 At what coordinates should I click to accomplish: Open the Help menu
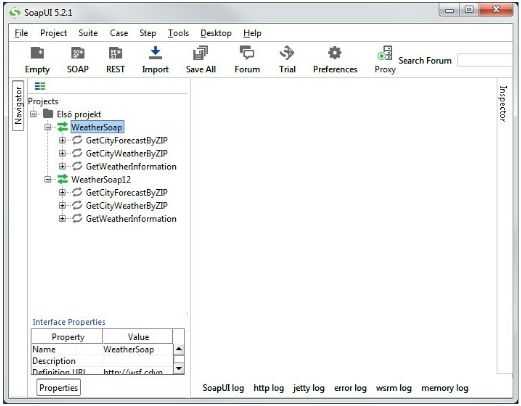(x=252, y=33)
